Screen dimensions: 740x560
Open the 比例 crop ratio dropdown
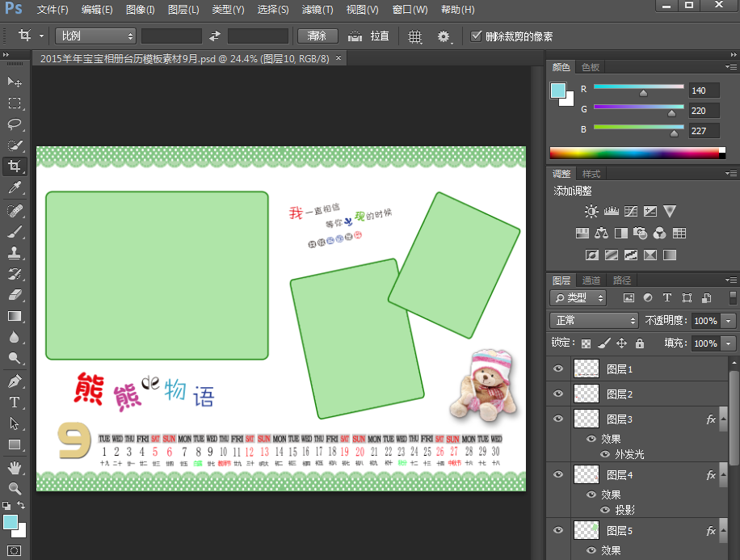[x=96, y=36]
